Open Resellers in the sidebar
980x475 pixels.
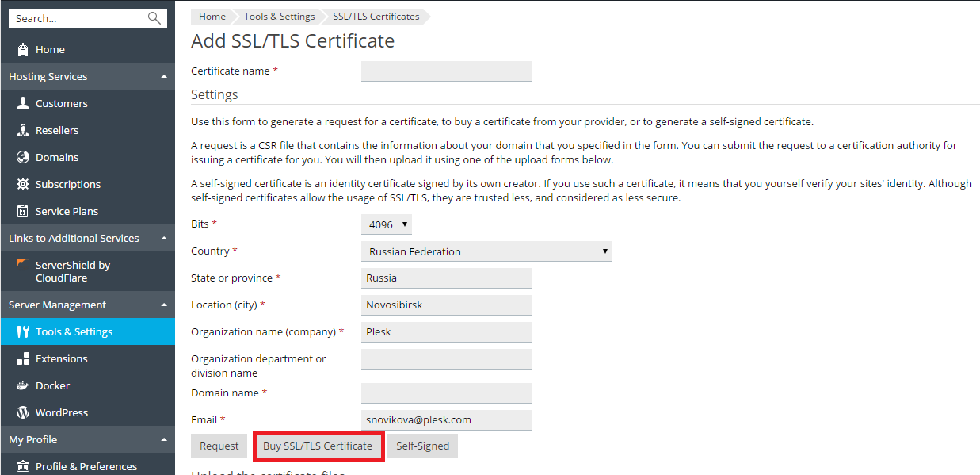(57, 130)
